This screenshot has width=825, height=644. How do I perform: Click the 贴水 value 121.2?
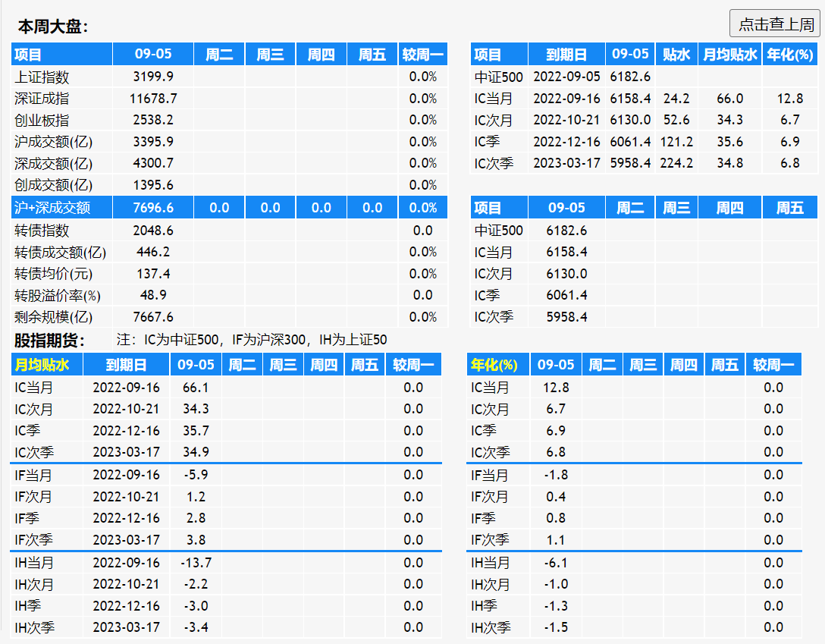tap(676, 142)
